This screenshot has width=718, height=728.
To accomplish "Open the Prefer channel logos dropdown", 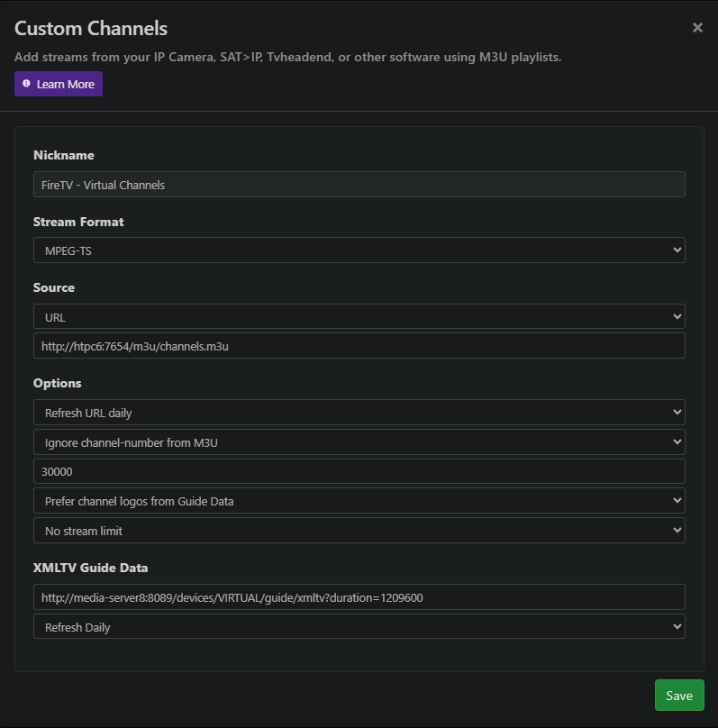I will pos(359,501).
